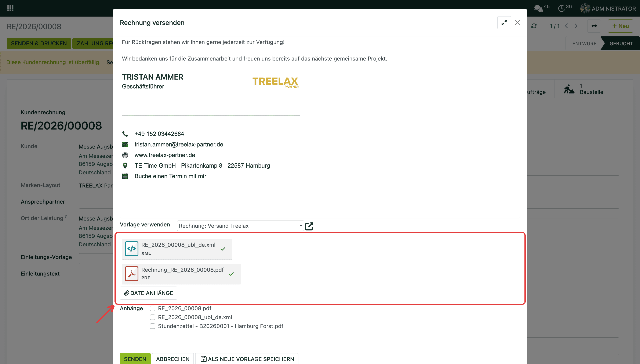
Task: Click the map pin address icon
Action: tap(125, 166)
